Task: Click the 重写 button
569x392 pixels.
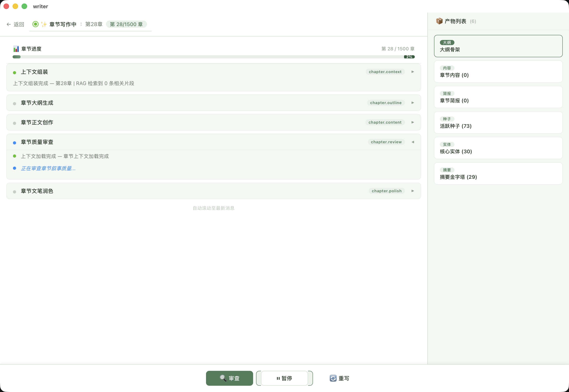Action: 339,378
